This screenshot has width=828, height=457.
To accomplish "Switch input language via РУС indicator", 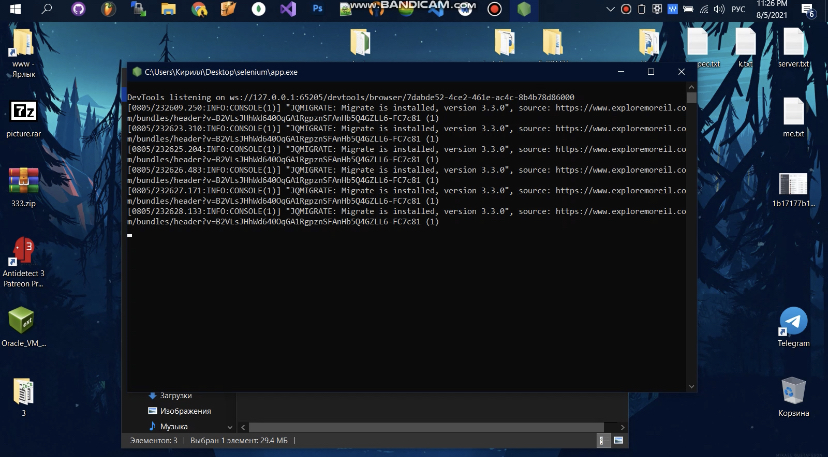I will coord(738,9).
